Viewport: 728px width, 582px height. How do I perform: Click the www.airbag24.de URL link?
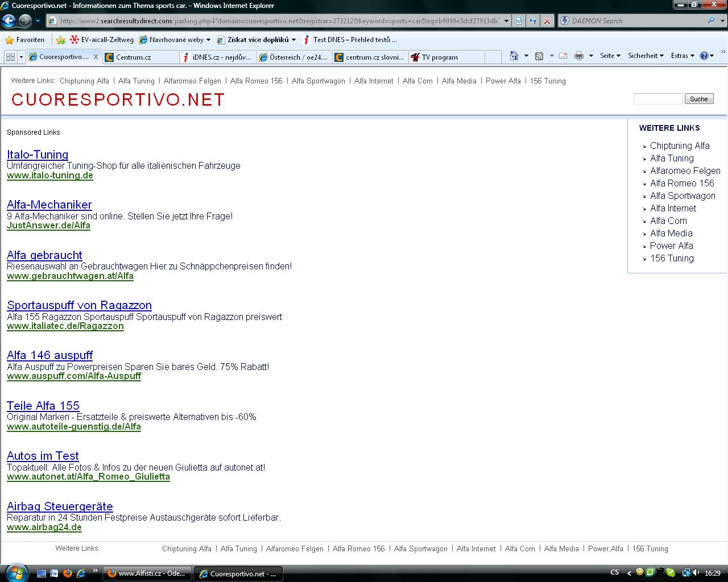(44, 527)
